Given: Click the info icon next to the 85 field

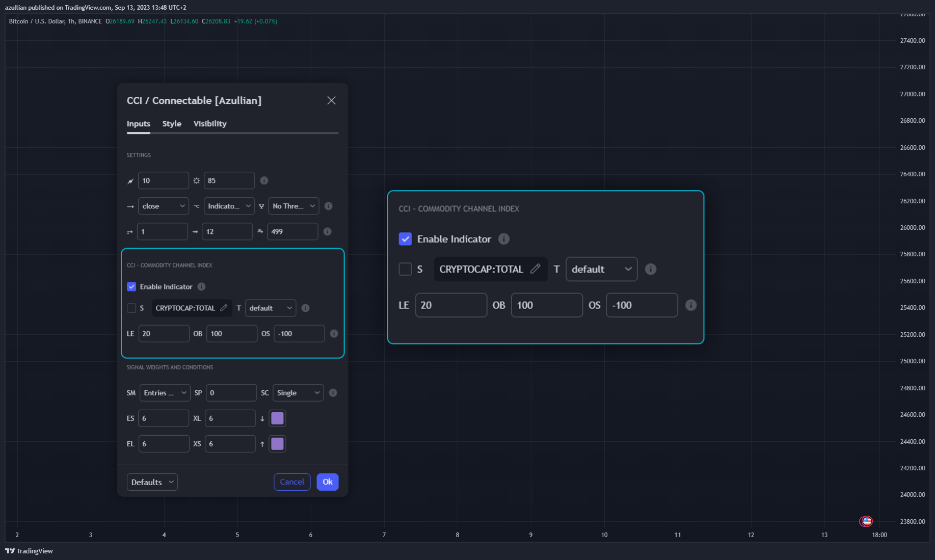Looking at the screenshot, I should click(264, 180).
